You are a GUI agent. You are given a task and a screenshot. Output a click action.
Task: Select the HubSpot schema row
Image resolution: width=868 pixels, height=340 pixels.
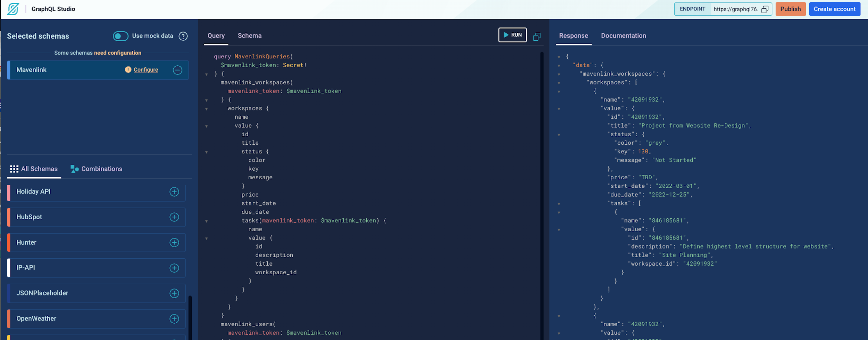(x=96, y=217)
